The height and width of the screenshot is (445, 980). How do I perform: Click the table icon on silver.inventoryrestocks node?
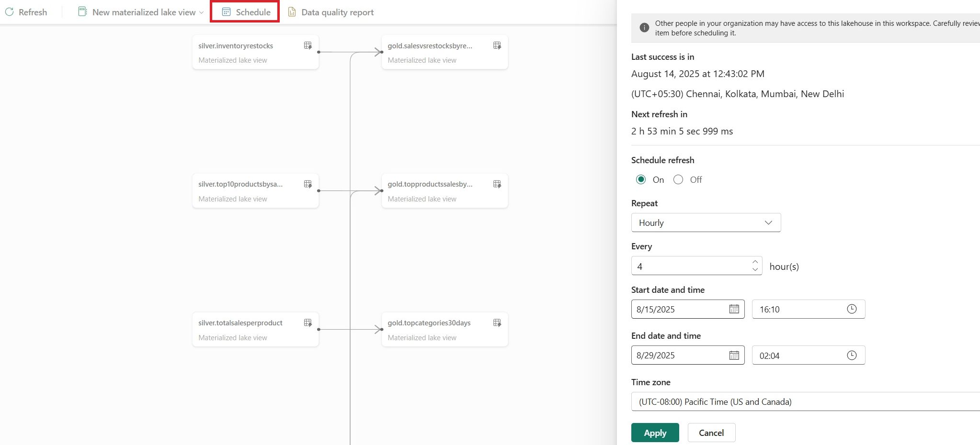click(x=307, y=45)
